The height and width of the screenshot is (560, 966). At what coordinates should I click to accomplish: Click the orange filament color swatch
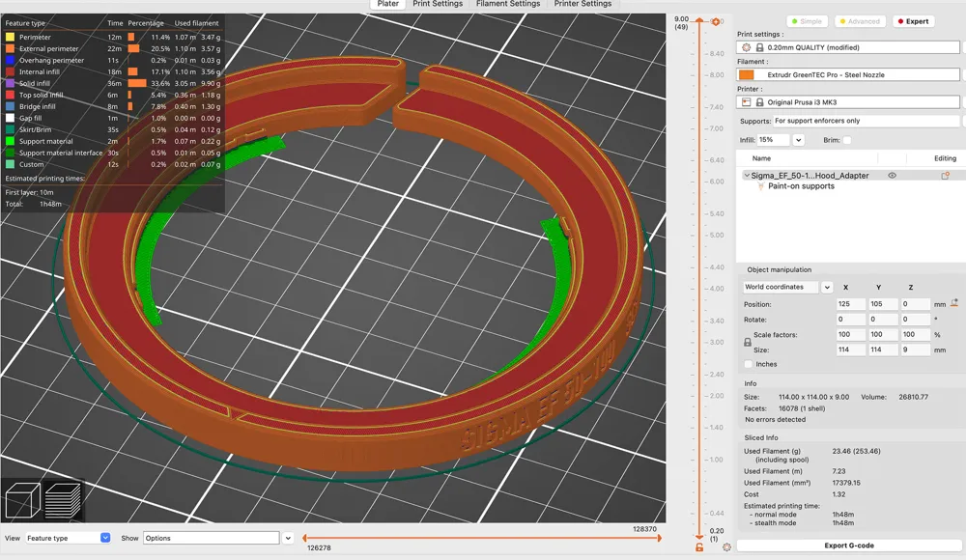point(746,74)
